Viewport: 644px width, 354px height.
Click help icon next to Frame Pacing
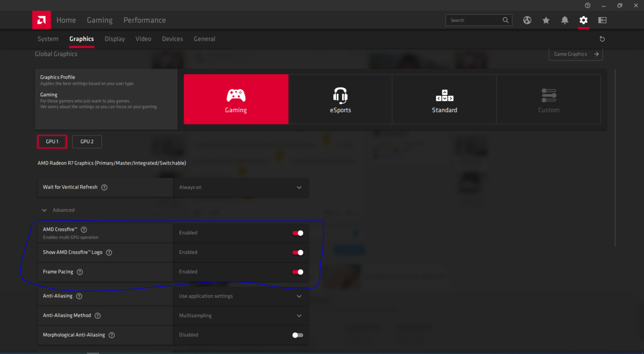(80, 272)
